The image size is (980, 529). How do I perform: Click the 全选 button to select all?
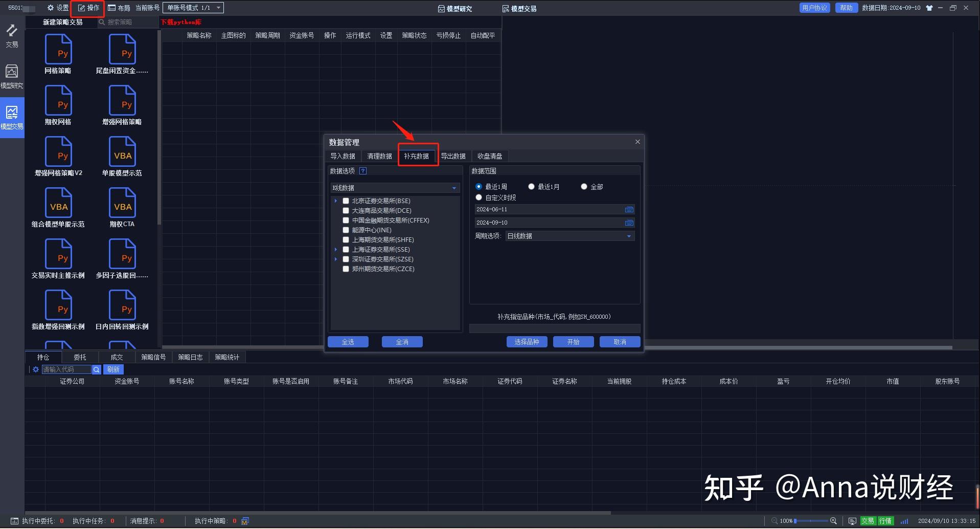(x=348, y=341)
